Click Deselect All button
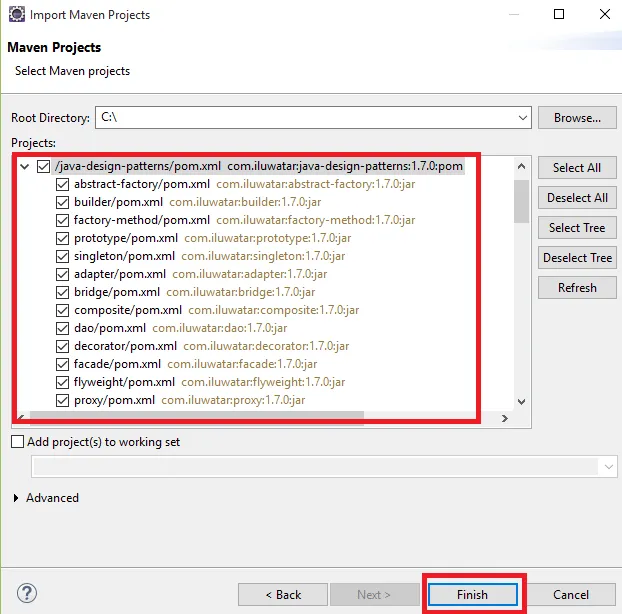The height and width of the screenshot is (614, 622). point(577,198)
